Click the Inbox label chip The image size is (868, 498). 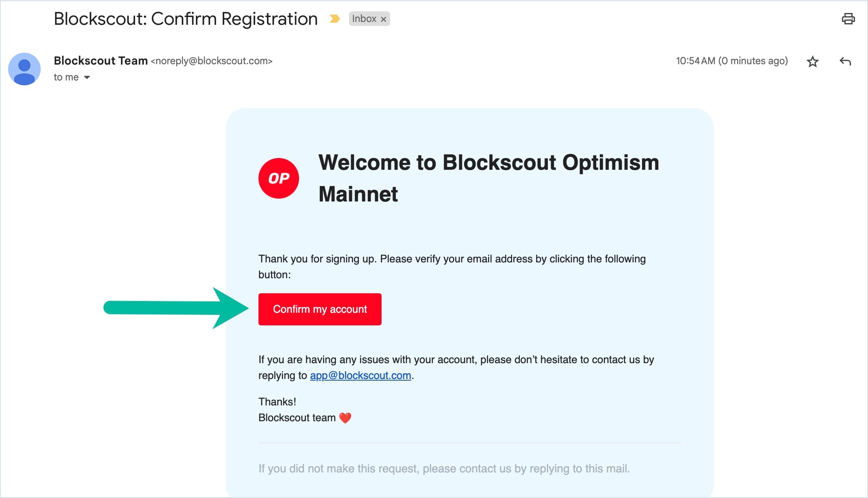(369, 19)
